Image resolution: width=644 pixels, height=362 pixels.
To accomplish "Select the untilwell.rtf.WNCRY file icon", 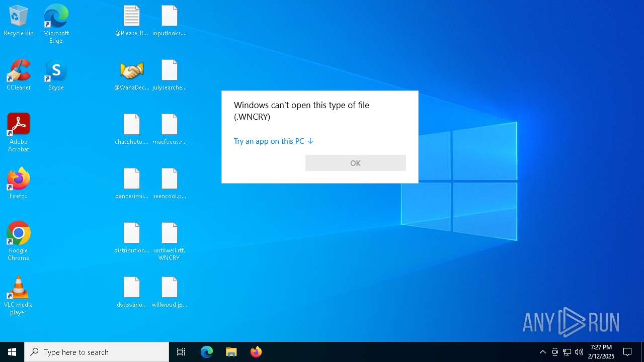I will [170, 241].
